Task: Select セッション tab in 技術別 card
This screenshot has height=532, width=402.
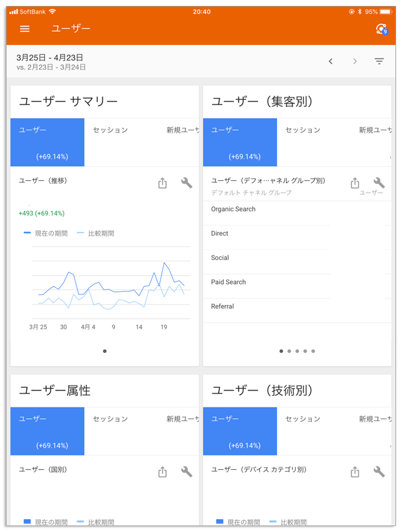Action: [314, 431]
